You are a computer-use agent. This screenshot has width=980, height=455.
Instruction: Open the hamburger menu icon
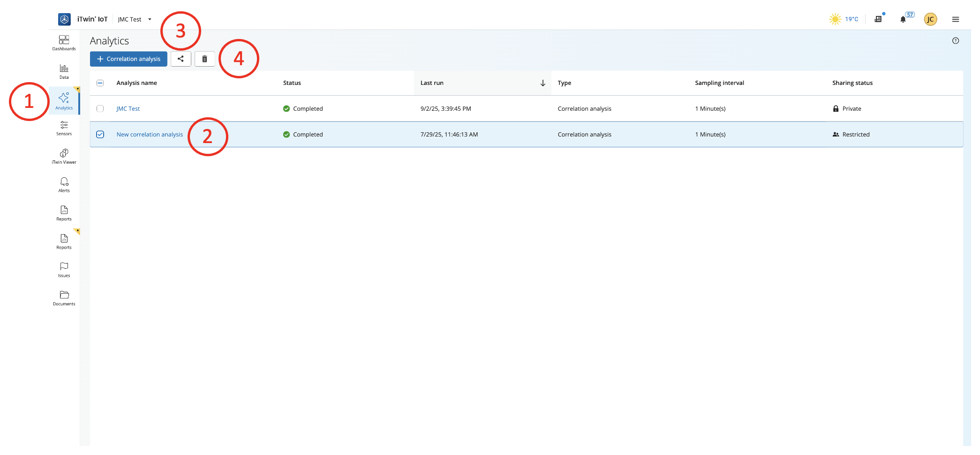[x=955, y=19]
